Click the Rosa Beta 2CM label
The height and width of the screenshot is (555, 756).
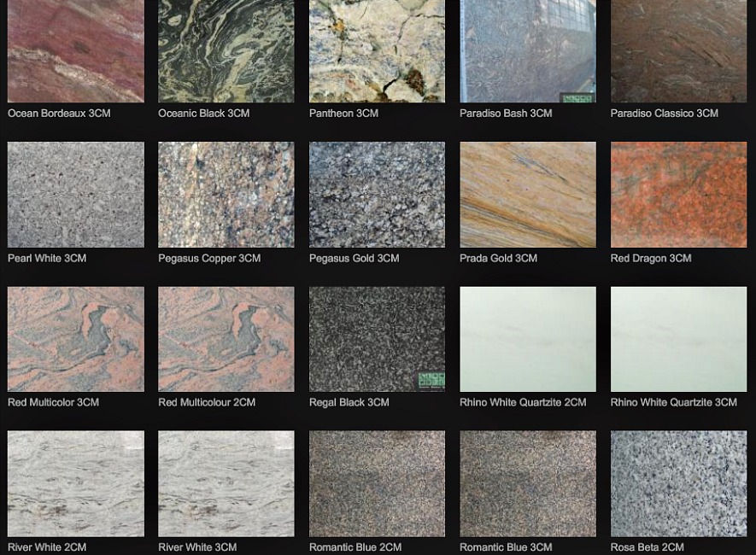(648, 547)
